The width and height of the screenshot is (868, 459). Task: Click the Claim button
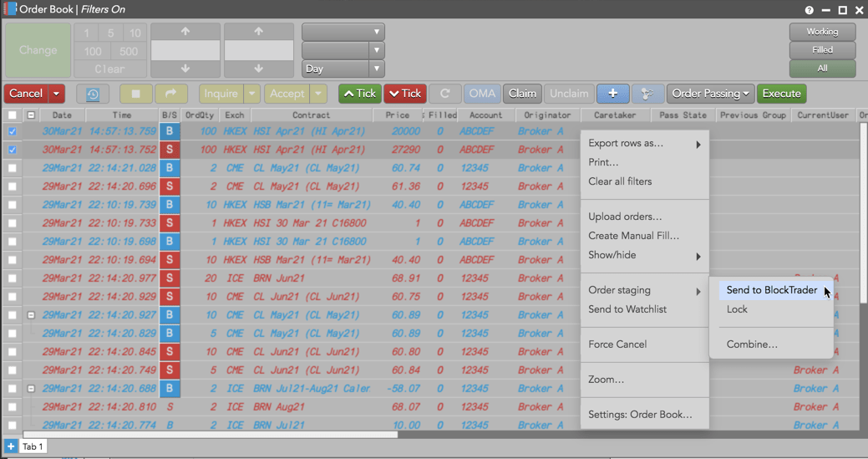[522, 94]
